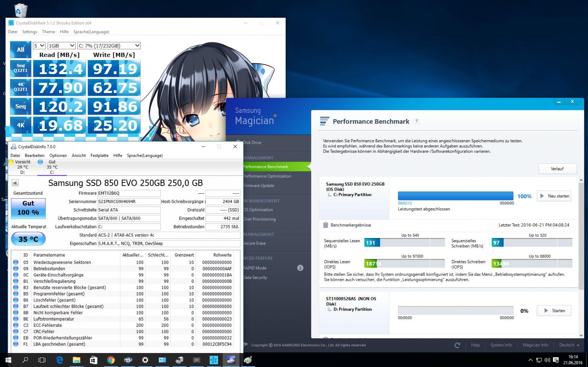
Task: Open CrystalDiskInfo Optionen menu
Action: (58, 155)
